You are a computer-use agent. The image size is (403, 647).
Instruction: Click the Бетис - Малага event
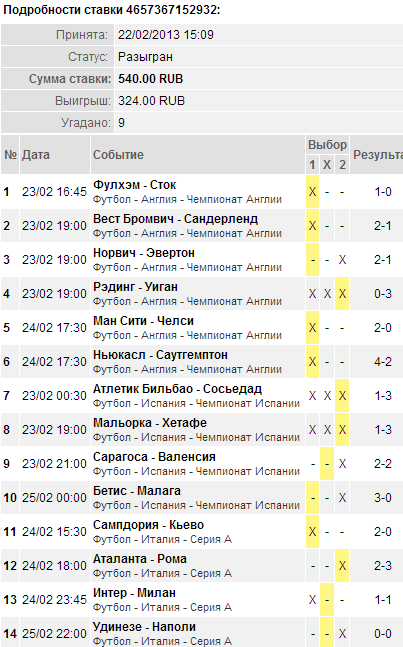click(137, 491)
